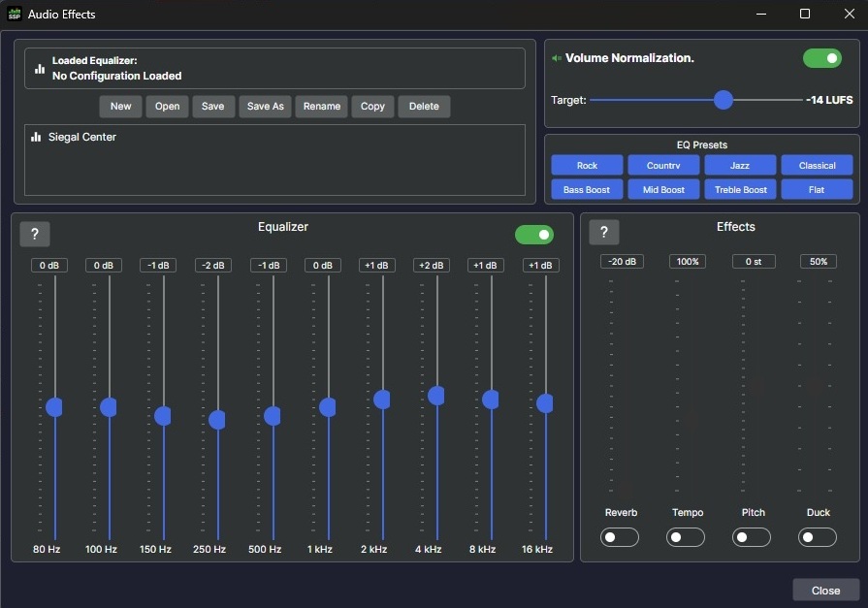Select the Siegal Center configuration
The width and height of the screenshot is (868, 608).
click(274, 137)
